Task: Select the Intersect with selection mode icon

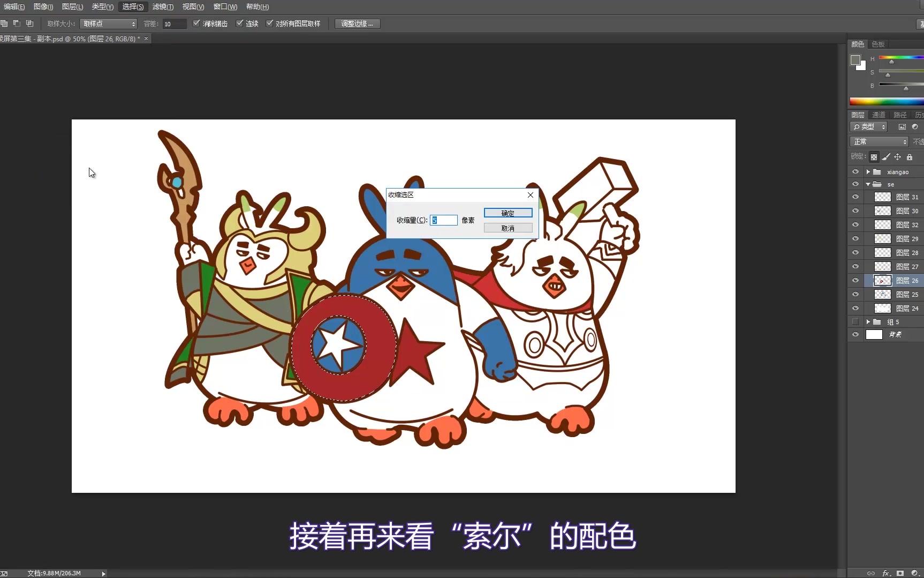Action: click(x=29, y=24)
